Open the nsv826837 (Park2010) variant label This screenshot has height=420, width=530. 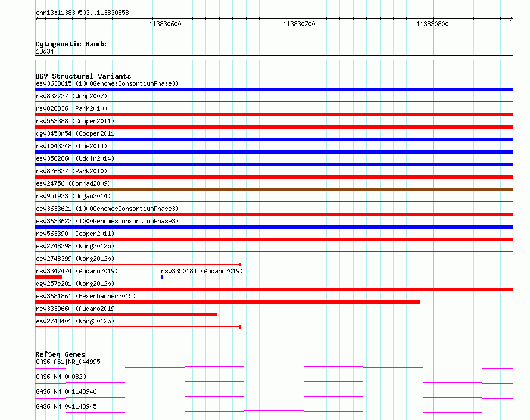71,171
